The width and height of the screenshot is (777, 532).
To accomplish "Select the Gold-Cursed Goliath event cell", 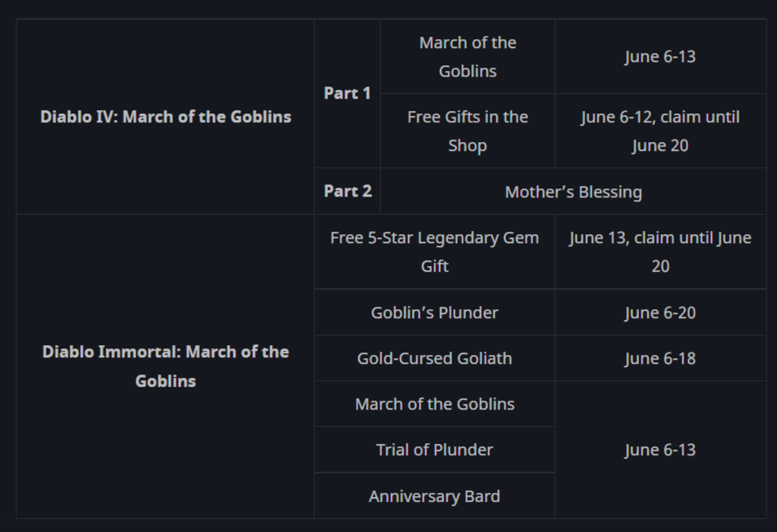I will (434, 358).
